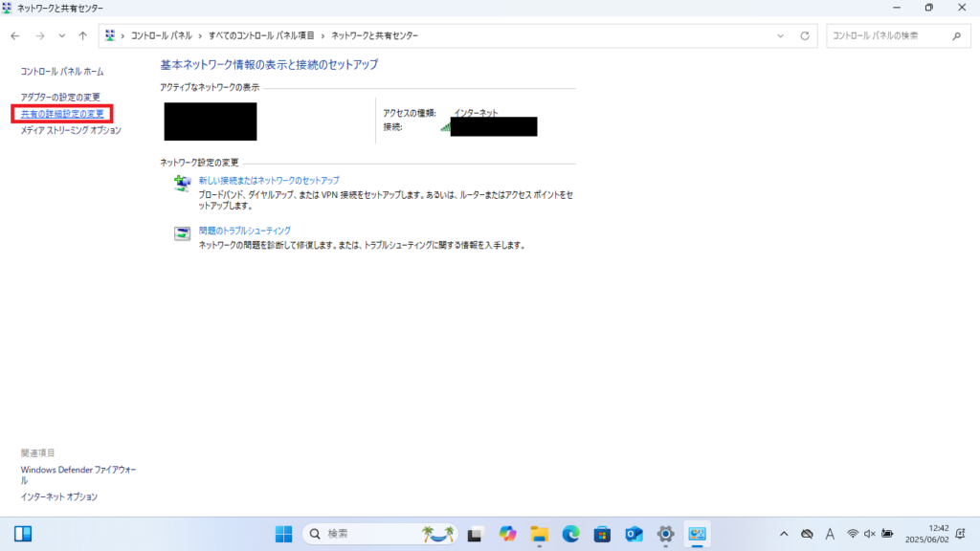
Task: Select ネットワークと共有センター breadcrumb
Action: [374, 35]
